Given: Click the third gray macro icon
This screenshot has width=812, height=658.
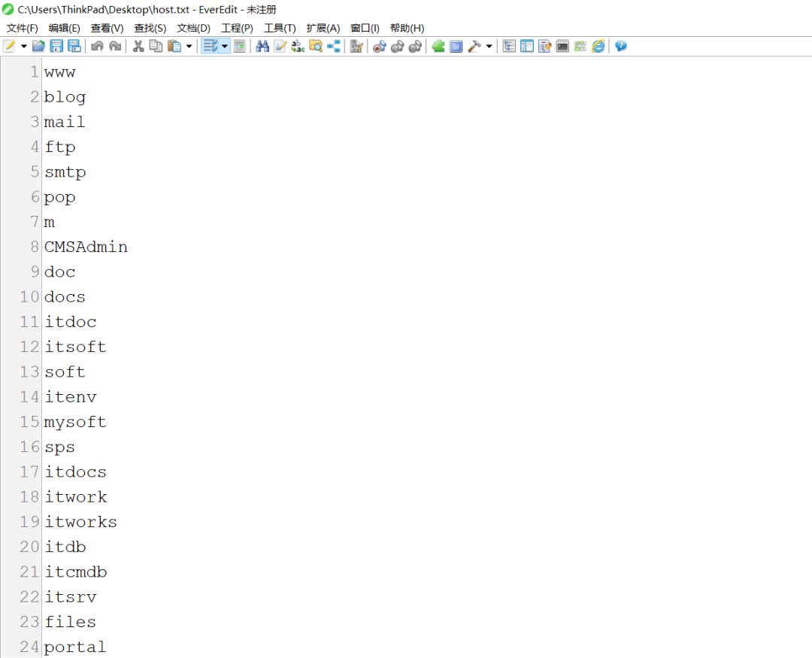Looking at the screenshot, I should pyautogui.click(x=415, y=46).
